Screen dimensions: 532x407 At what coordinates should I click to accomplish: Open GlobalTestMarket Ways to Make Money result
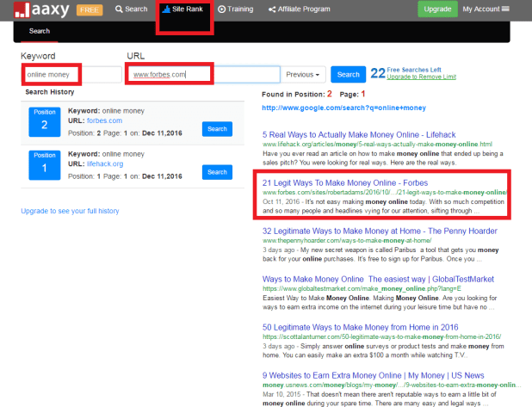378,279
